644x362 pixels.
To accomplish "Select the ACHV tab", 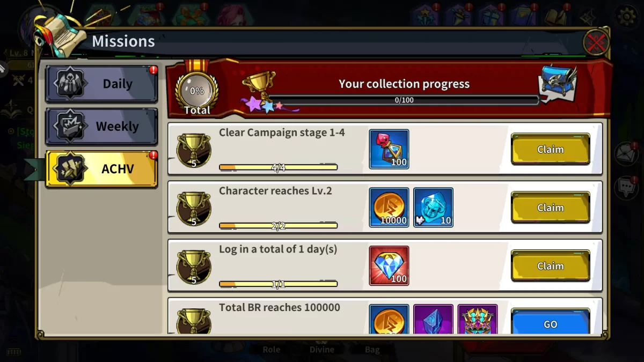I will pyautogui.click(x=101, y=169).
